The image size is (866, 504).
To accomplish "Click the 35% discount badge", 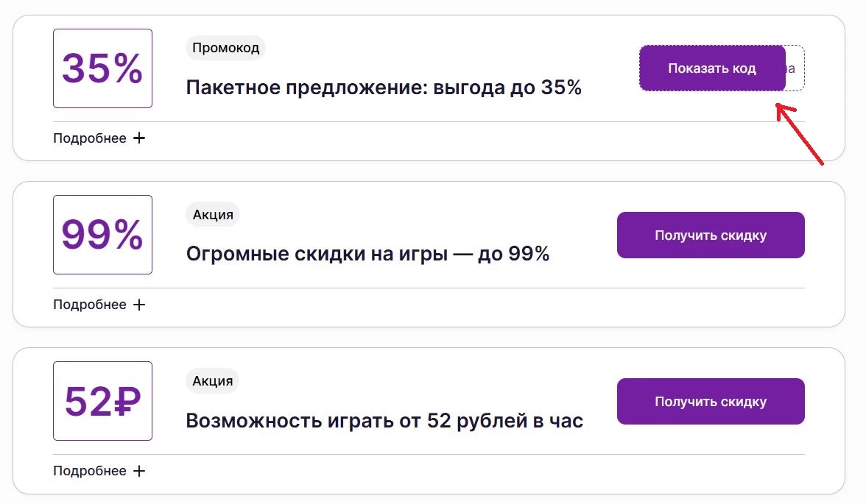I will click(x=102, y=68).
